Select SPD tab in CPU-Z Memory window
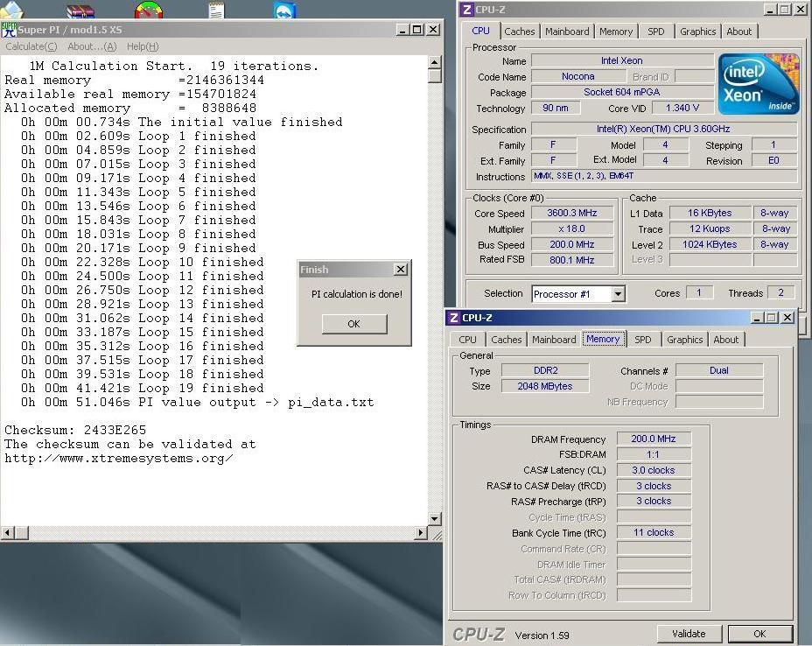Screen dimensions: 812x646 coord(642,340)
